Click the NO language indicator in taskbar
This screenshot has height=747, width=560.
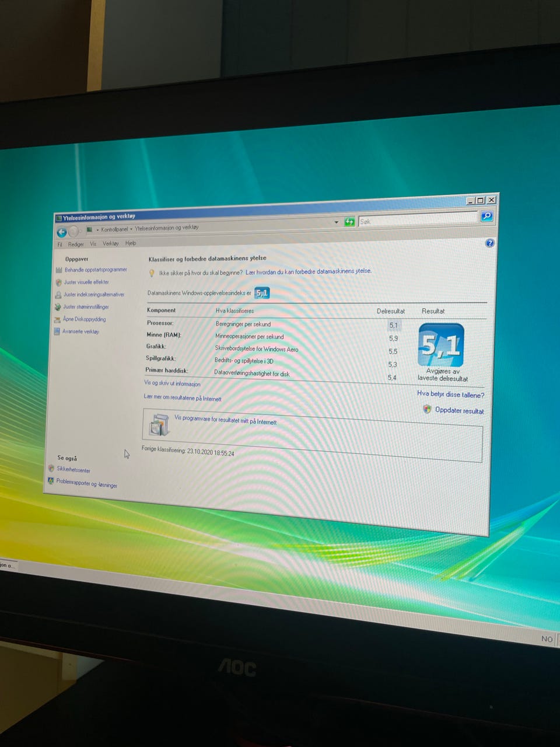coord(547,638)
